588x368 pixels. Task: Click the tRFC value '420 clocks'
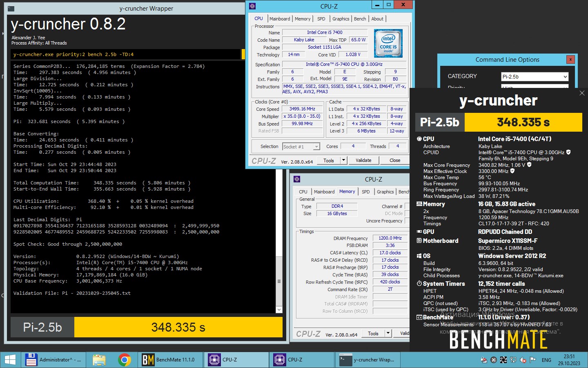[390, 282]
